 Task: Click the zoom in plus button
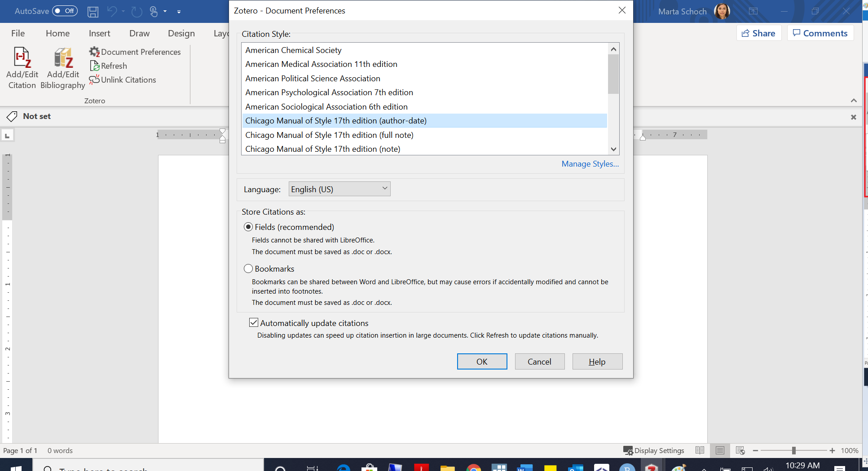(x=832, y=450)
